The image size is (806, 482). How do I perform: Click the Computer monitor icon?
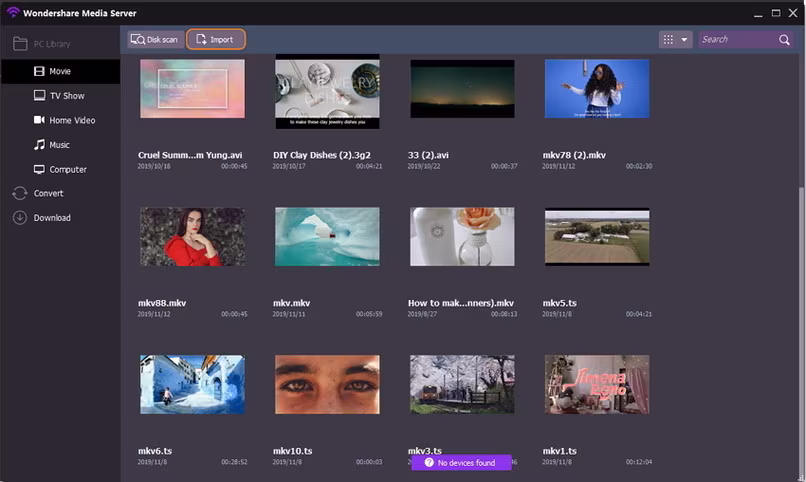39,169
